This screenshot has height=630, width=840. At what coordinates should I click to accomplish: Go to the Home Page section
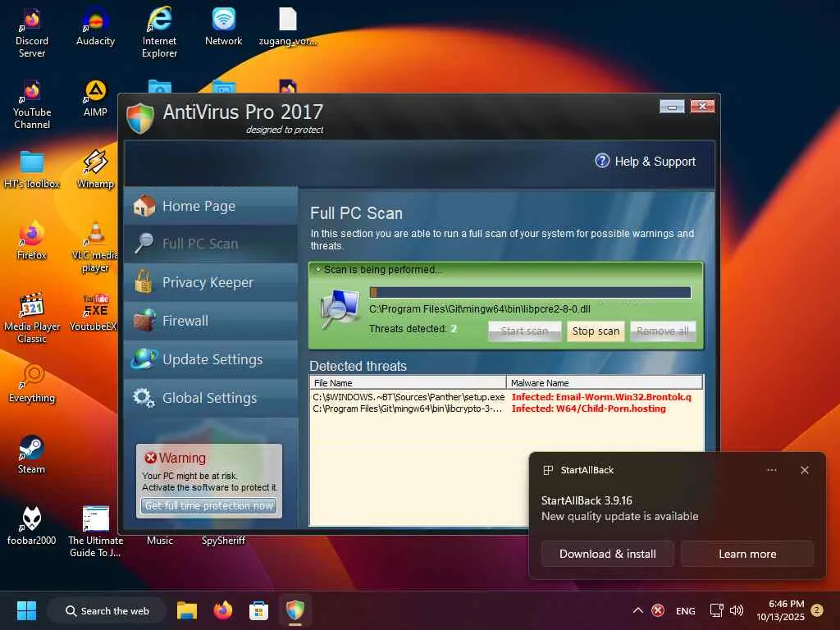(x=211, y=206)
